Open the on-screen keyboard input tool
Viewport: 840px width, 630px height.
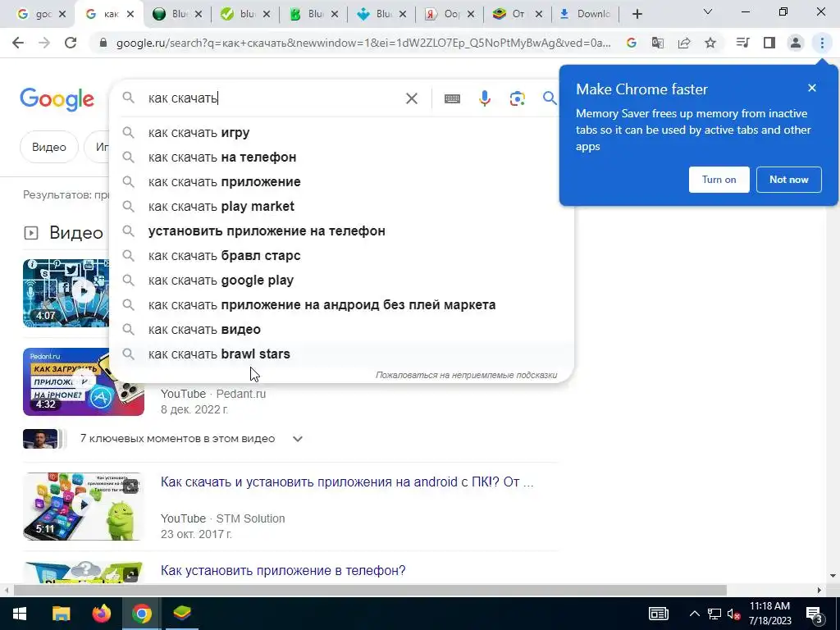[x=452, y=98]
